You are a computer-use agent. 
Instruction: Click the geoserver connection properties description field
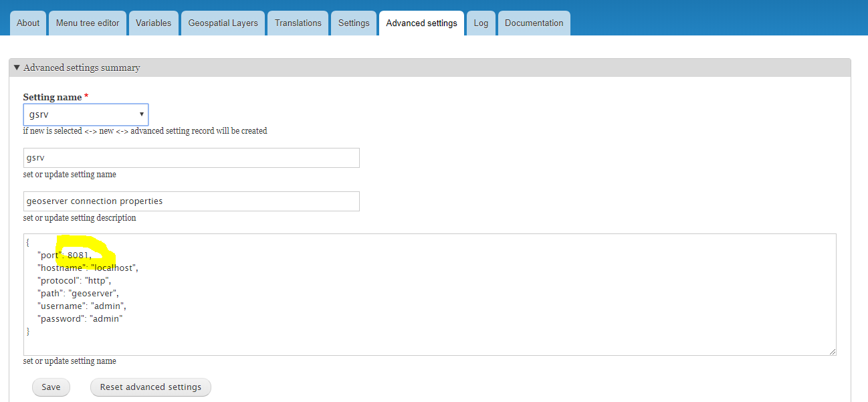click(x=191, y=201)
